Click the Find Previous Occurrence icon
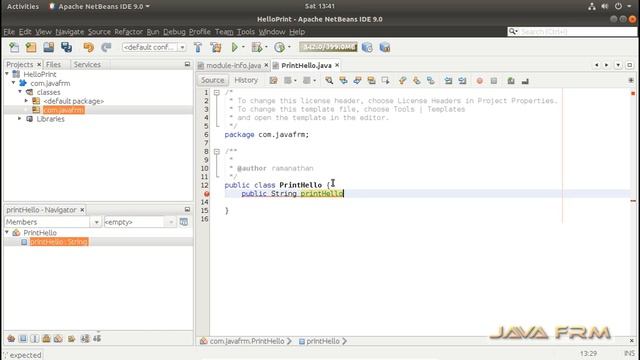This screenshot has height=360, width=640. pyautogui.click(x=343, y=81)
